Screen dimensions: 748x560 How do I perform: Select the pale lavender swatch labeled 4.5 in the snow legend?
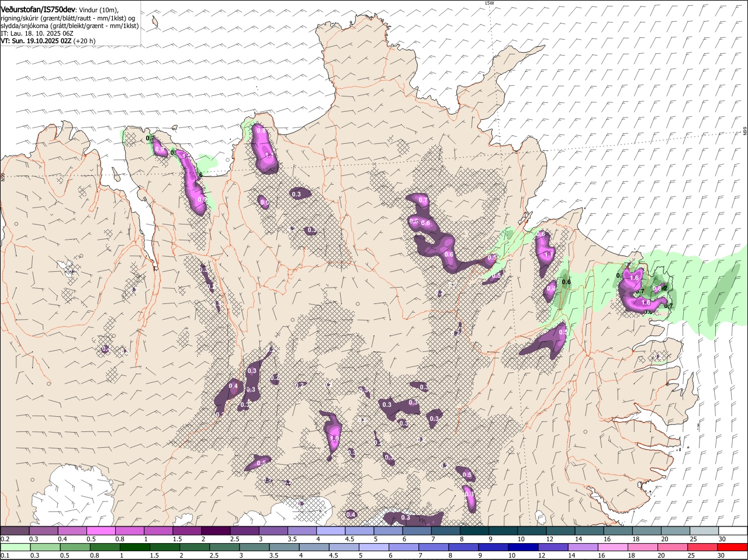point(359,530)
